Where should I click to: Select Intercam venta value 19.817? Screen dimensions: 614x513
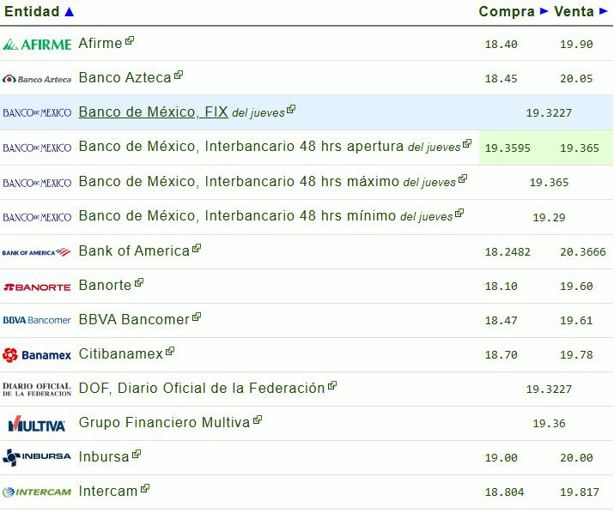[x=580, y=492]
